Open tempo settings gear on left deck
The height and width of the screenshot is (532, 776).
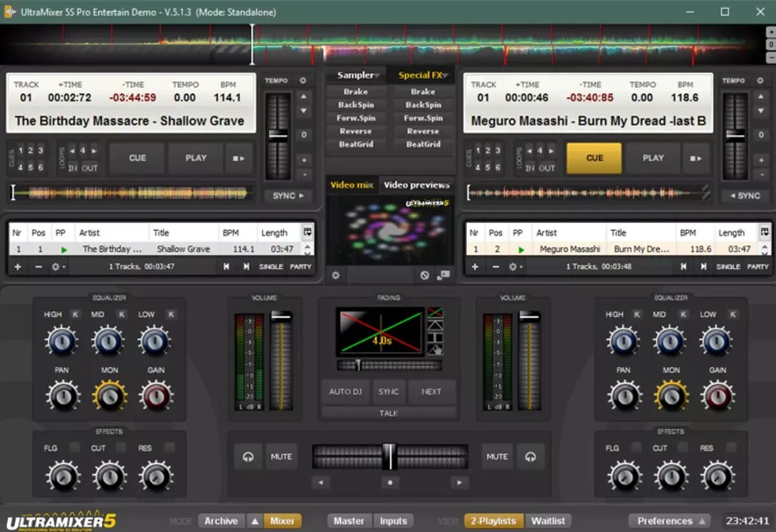303,81
